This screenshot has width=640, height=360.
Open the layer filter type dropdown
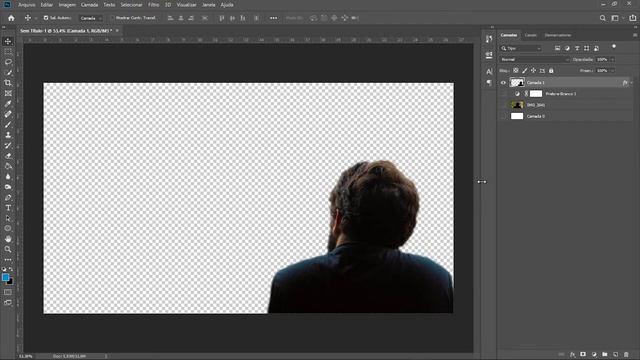point(521,48)
